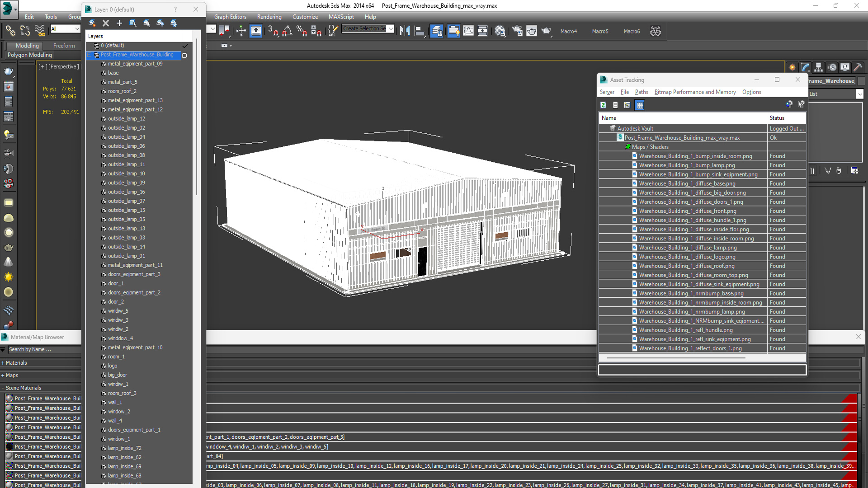
Task: Click Refresh icon in Asset Tracking
Action: (x=603, y=105)
